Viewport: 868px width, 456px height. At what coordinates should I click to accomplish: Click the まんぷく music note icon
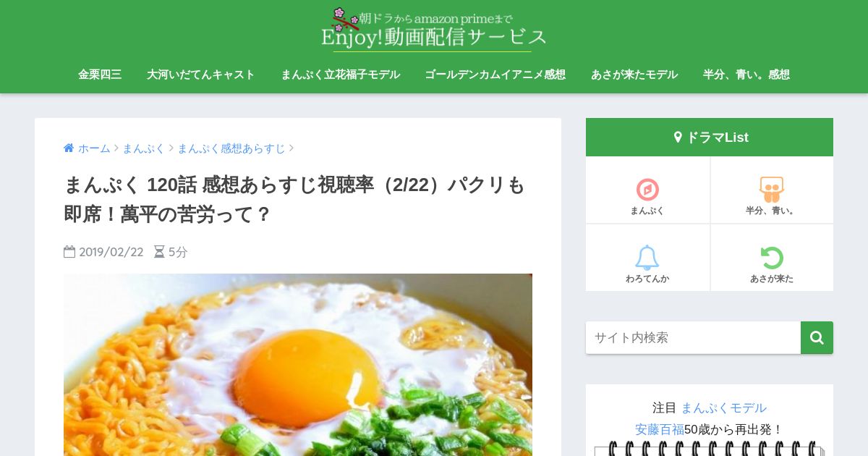647,190
